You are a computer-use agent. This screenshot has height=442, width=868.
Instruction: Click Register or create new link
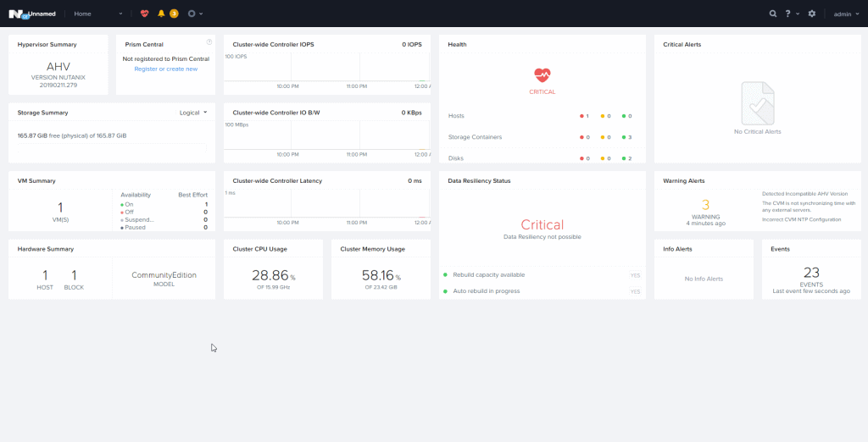point(165,69)
